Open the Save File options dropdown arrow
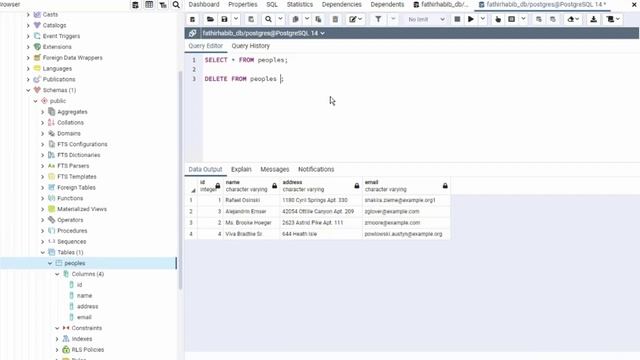This screenshot has height=360, width=640. coord(236,19)
